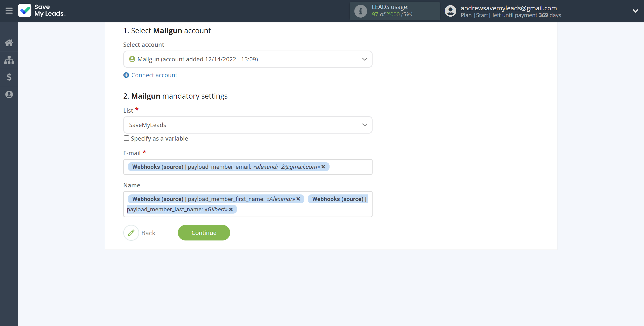Viewport: 644px width, 326px height.
Task: Click andrewsavemyleads@gmail.com account email
Action: pyautogui.click(x=509, y=8)
